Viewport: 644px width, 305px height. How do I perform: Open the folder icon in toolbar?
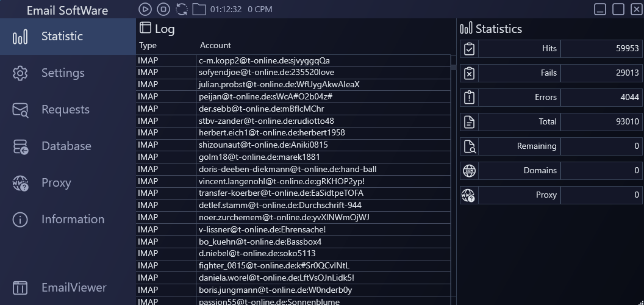[x=199, y=9]
